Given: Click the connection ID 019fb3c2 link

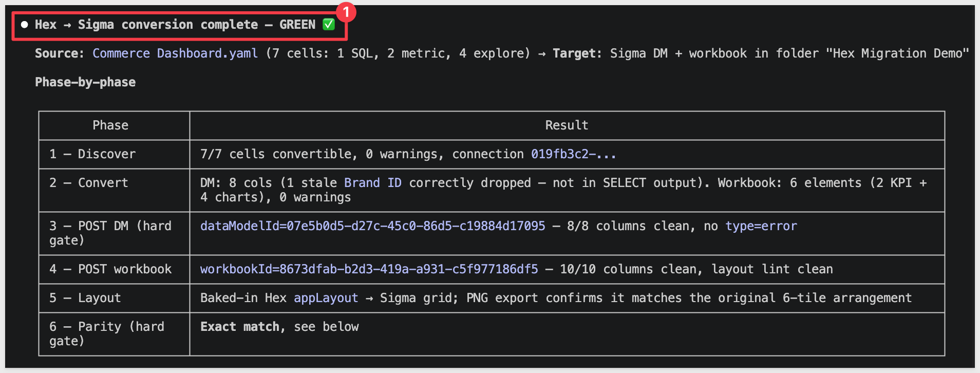Looking at the screenshot, I should [x=573, y=154].
